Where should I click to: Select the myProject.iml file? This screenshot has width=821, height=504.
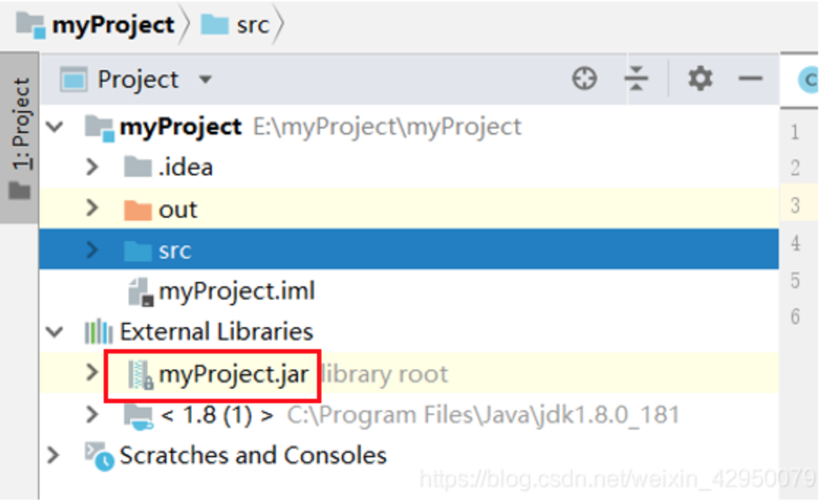click(x=221, y=291)
